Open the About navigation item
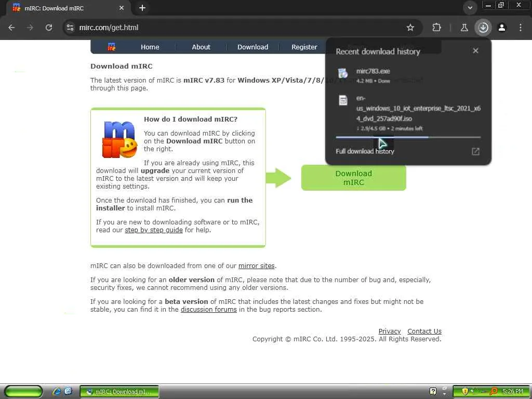 point(201,47)
